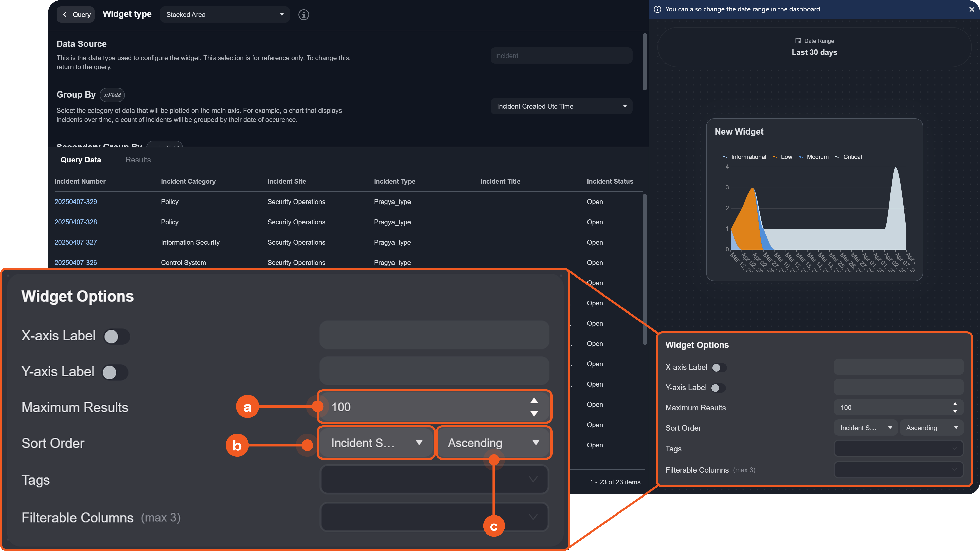Image resolution: width=980 pixels, height=551 pixels.
Task: Enable X-axis Label in enlarged panel
Action: [116, 337]
